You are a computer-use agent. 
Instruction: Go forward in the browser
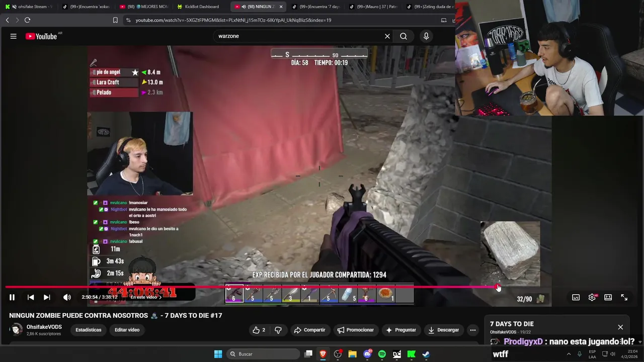coord(17,20)
